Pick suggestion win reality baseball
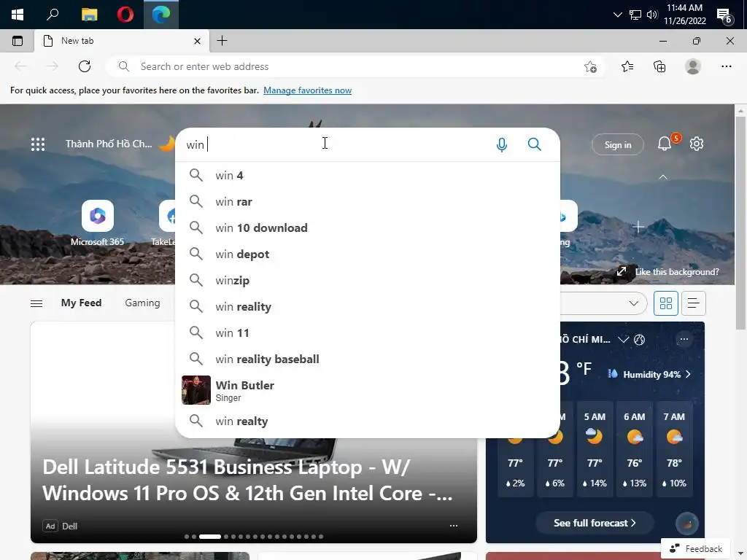The width and height of the screenshot is (747, 560). (368, 359)
